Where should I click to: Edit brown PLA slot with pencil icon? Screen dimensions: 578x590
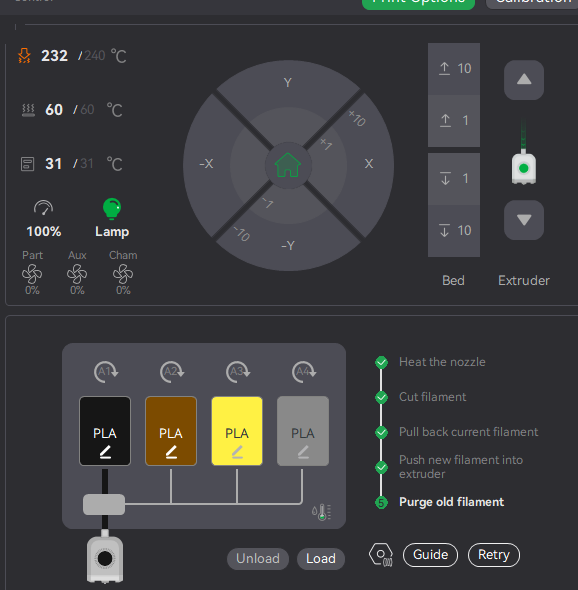click(x=172, y=452)
